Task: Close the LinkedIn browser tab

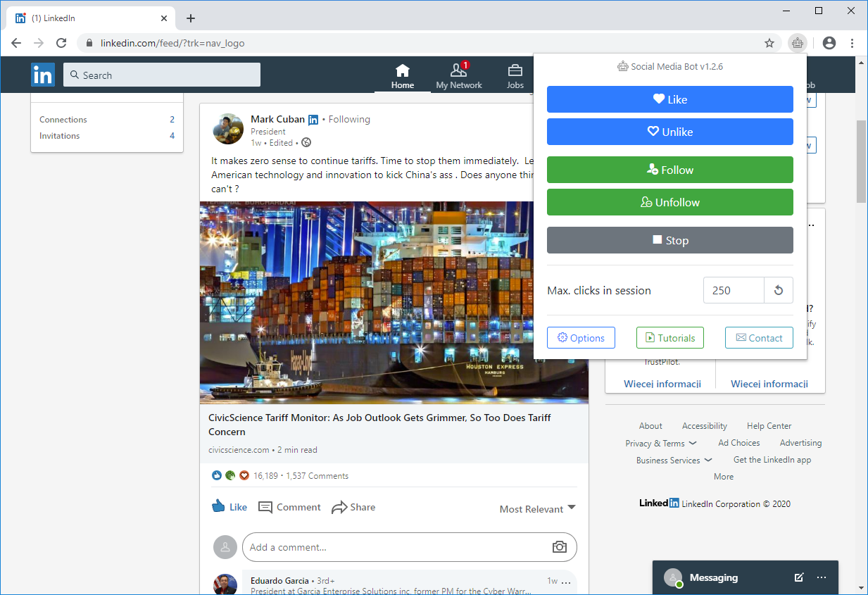Action: pyautogui.click(x=164, y=18)
